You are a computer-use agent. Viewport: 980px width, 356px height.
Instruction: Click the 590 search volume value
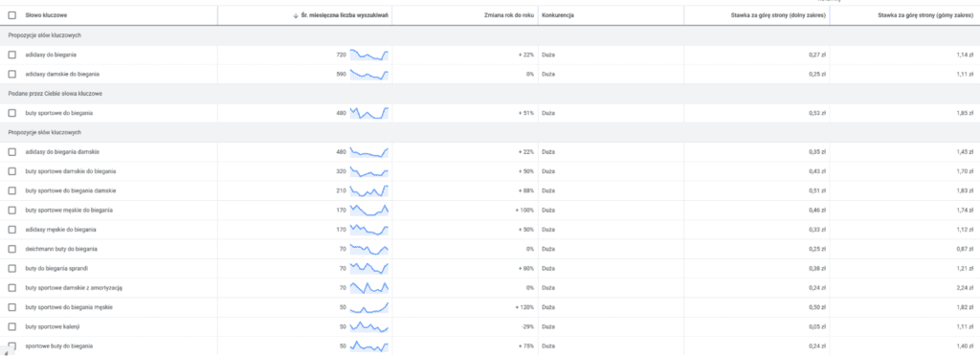coord(342,75)
